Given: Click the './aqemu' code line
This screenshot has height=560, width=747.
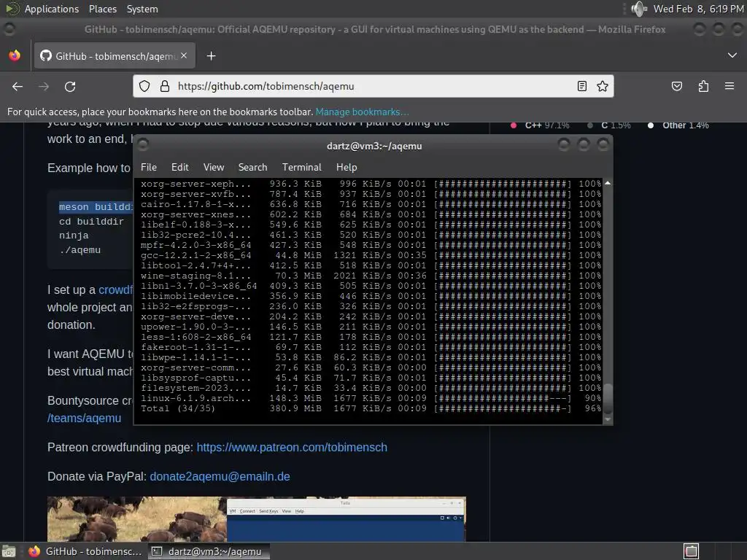Looking at the screenshot, I should 80,250.
